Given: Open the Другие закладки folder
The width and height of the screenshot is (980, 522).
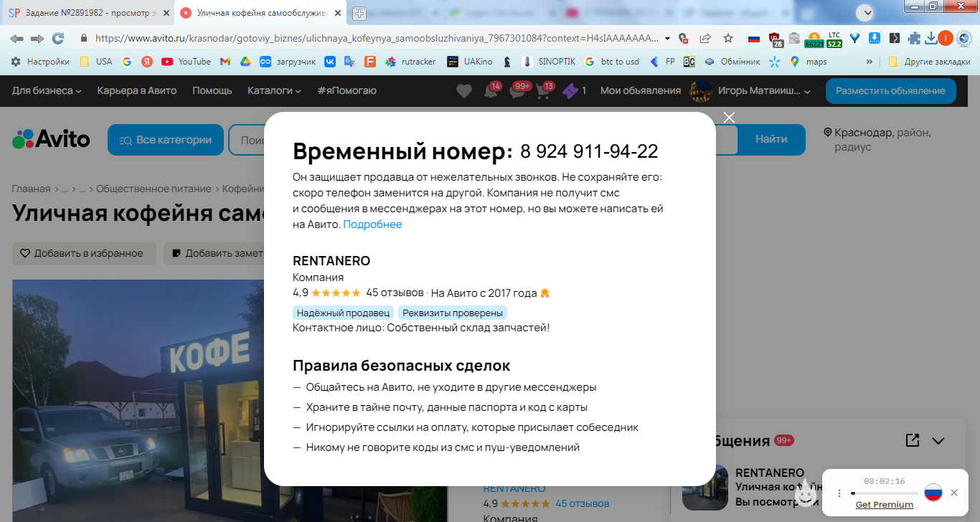Looking at the screenshot, I should coord(929,62).
